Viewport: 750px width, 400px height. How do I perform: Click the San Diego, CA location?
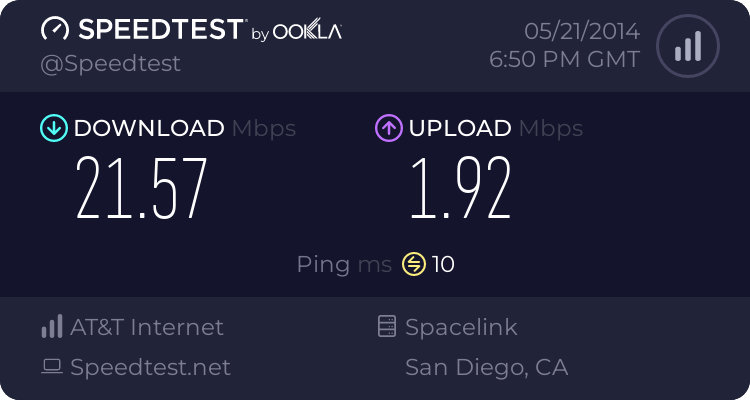point(486,367)
